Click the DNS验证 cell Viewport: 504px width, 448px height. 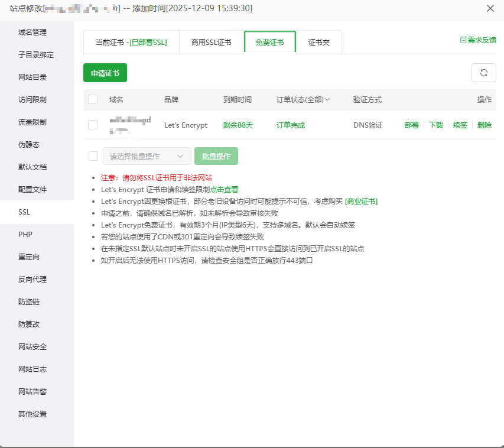[x=368, y=125]
